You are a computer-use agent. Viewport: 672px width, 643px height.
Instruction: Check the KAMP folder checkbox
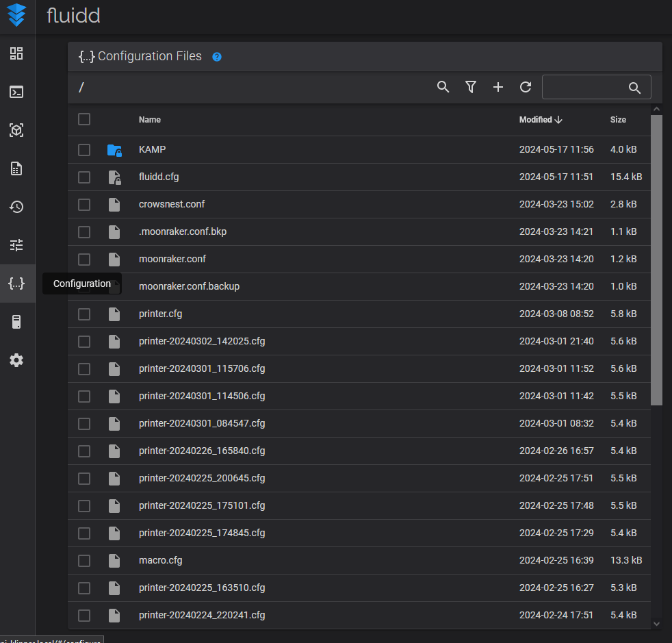coord(84,150)
